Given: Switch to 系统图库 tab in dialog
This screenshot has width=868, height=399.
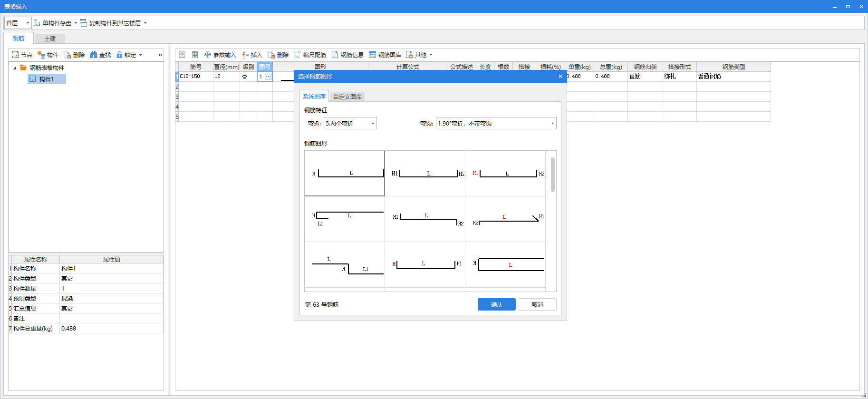Looking at the screenshot, I should (x=314, y=97).
